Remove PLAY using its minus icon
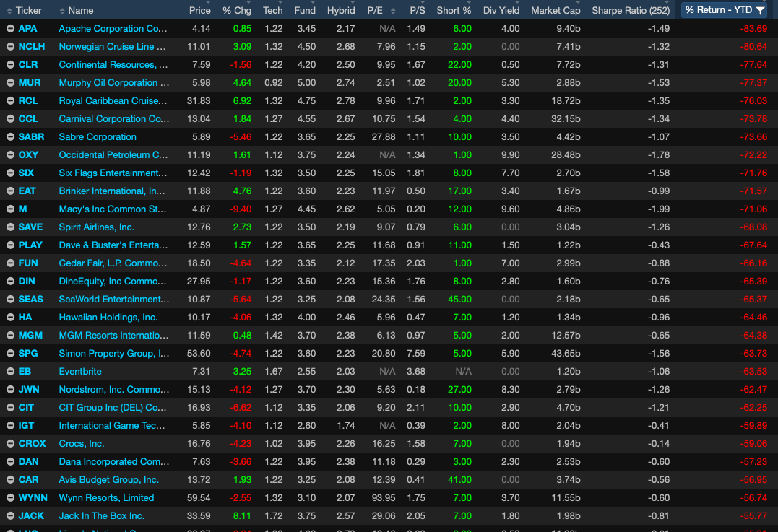The width and height of the screenshot is (778, 532). coord(10,245)
